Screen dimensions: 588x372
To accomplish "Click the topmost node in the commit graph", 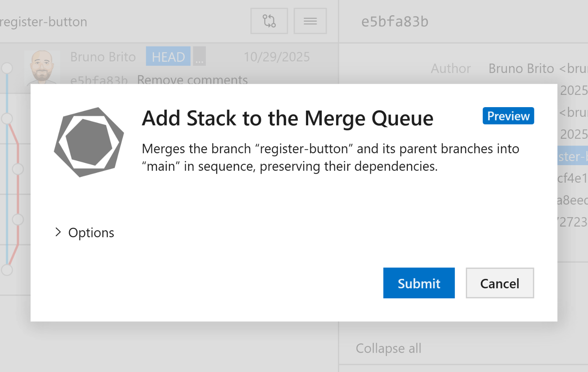I will (7, 68).
